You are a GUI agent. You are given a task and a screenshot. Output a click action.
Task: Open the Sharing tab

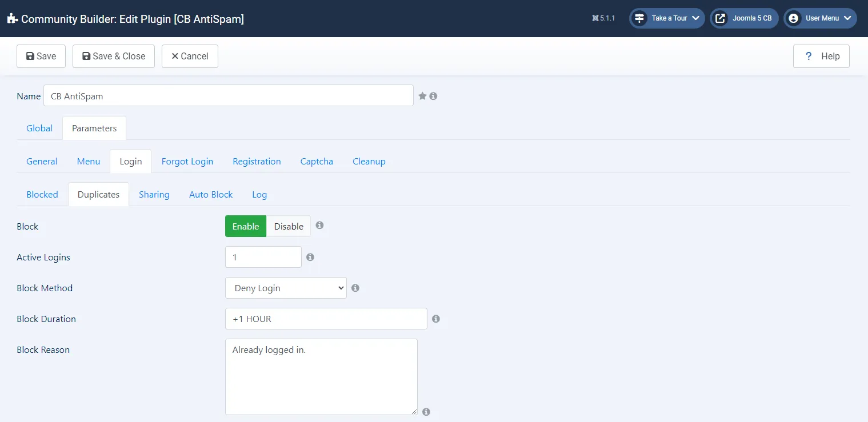tap(154, 194)
